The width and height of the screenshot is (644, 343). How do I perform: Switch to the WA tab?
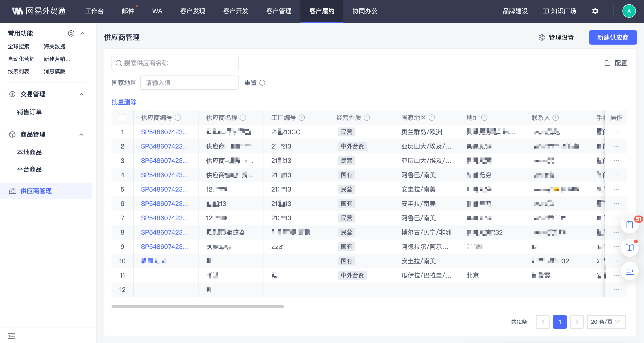(x=157, y=11)
